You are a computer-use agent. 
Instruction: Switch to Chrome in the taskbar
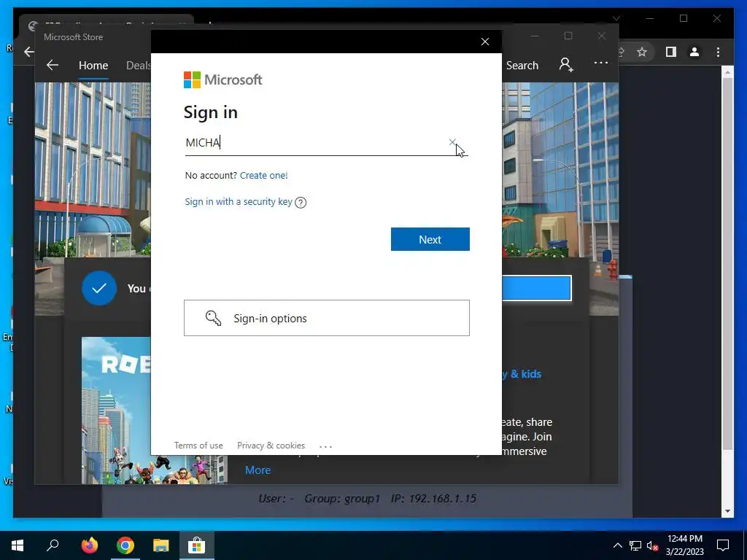(x=125, y=545)
